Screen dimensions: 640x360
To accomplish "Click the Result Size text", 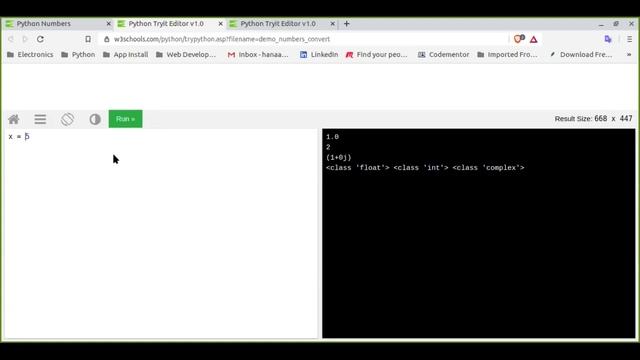I will point(593,119).
